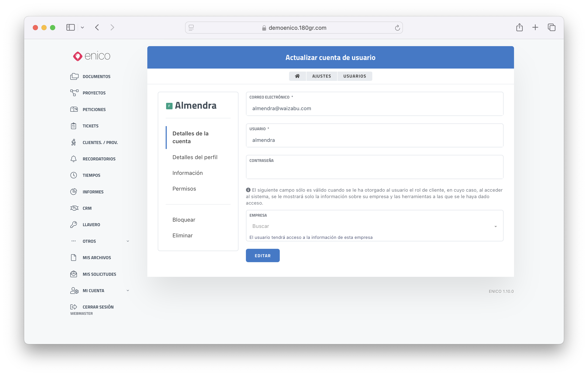Click the CRM handshake icon

[74, 208]
